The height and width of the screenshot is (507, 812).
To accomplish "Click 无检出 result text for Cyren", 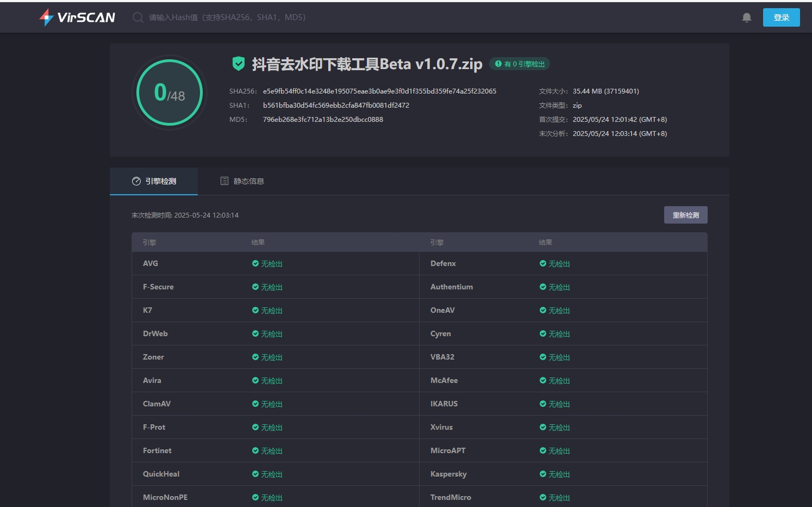I will click(559, 334).
